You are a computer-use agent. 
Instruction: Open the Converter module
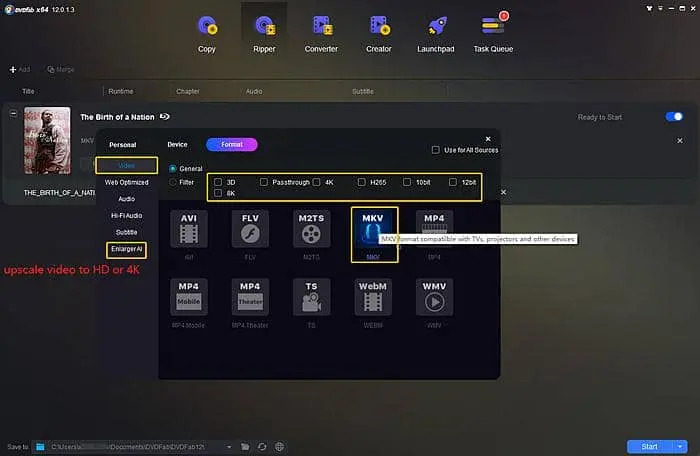point(321,34)
